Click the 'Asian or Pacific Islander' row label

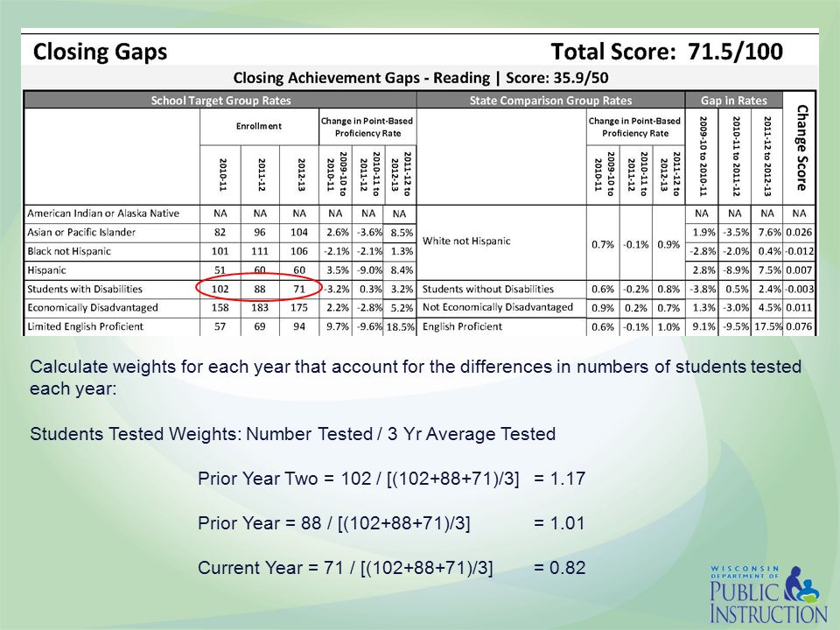(x=81, y=233)
